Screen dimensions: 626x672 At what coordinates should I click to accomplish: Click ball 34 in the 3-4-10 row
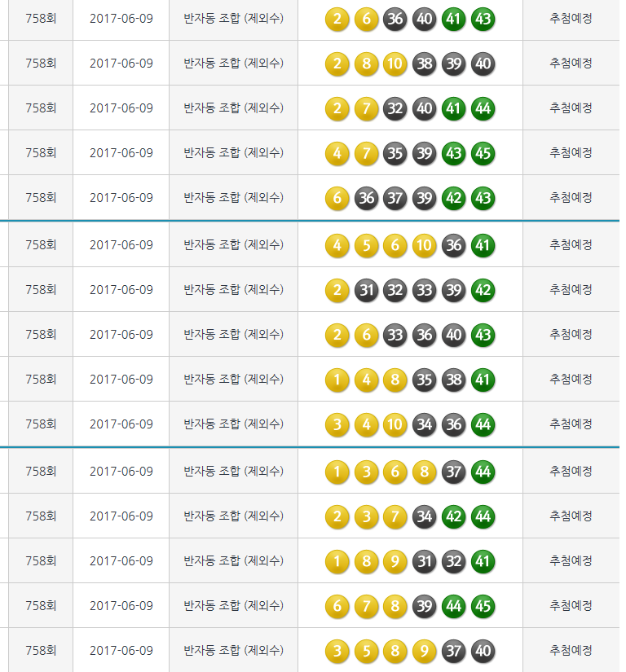pyautogui.click(x=425, y=424)
